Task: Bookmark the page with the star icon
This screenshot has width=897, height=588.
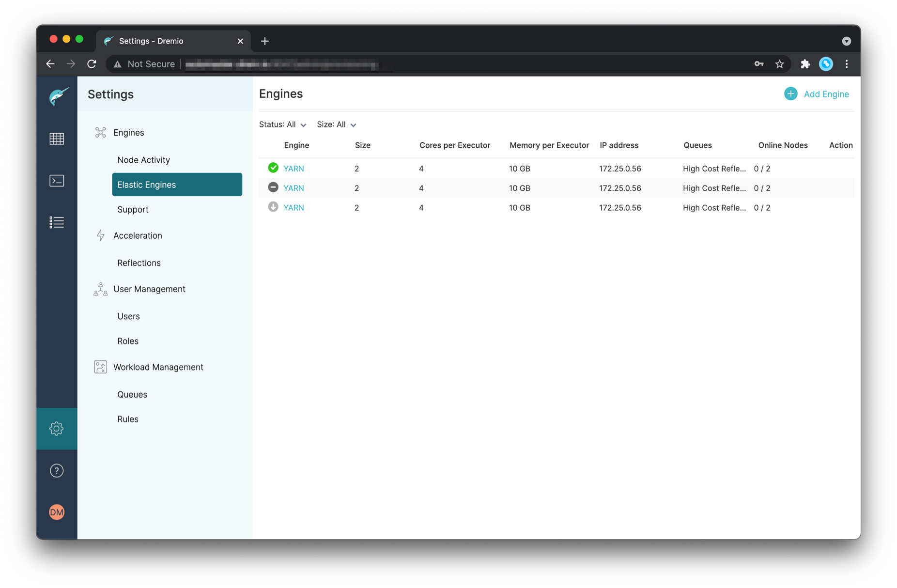Action: 779,64
